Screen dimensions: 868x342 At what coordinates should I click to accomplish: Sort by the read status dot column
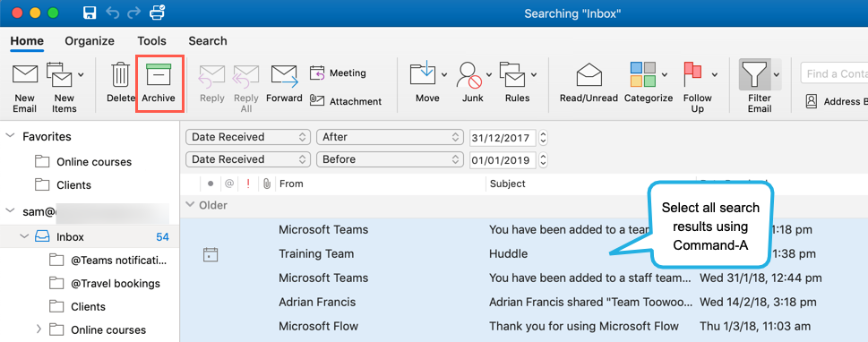[211, 184]
